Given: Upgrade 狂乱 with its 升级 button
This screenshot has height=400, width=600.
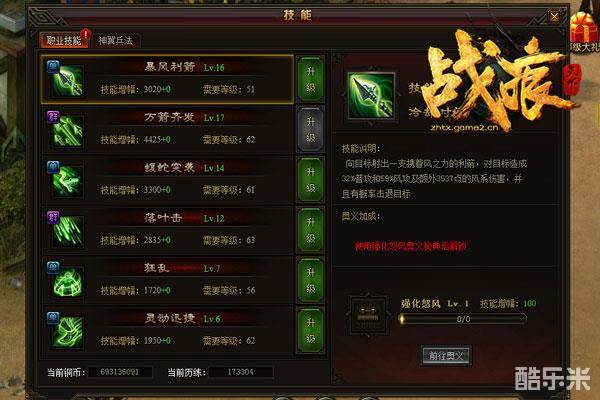Looking at the screenshot, I should [311, 281].
